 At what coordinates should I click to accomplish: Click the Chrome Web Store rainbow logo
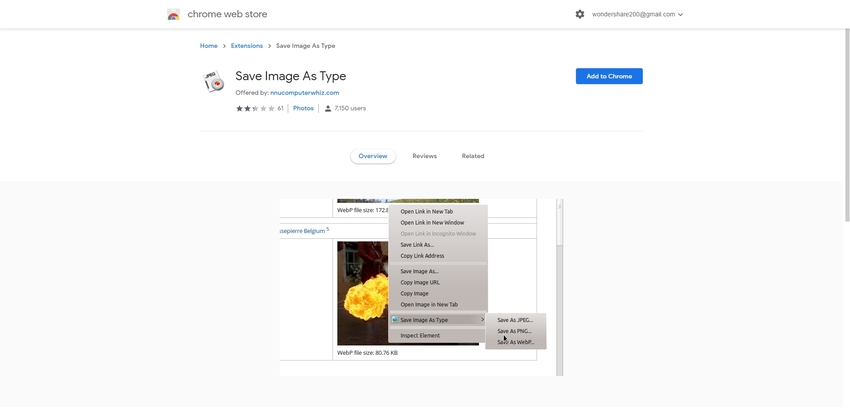[x=174, y=15]
